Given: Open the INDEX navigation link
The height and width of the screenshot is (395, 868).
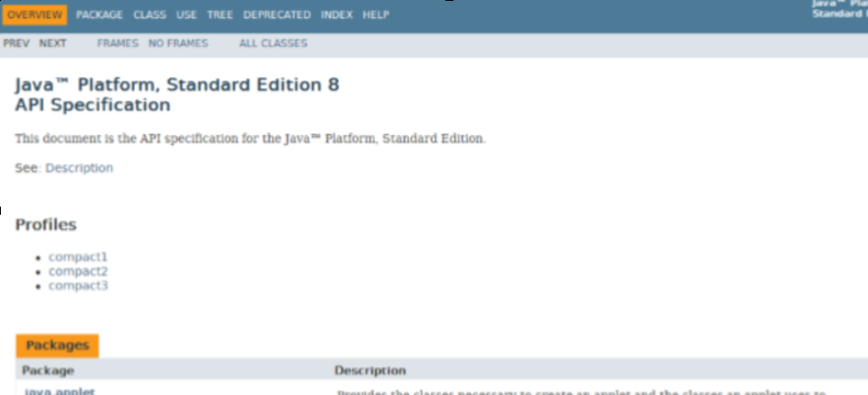Looking at the screenshot, I should point(337,15).
